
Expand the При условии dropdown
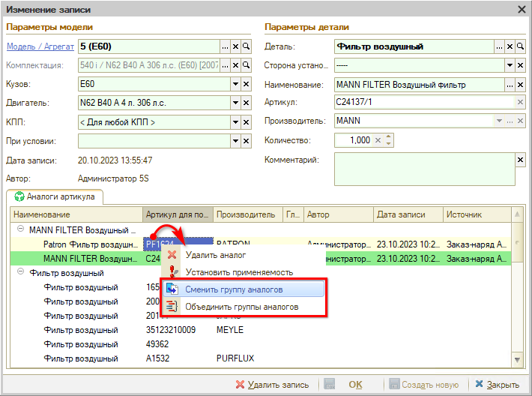pos(235,141)
